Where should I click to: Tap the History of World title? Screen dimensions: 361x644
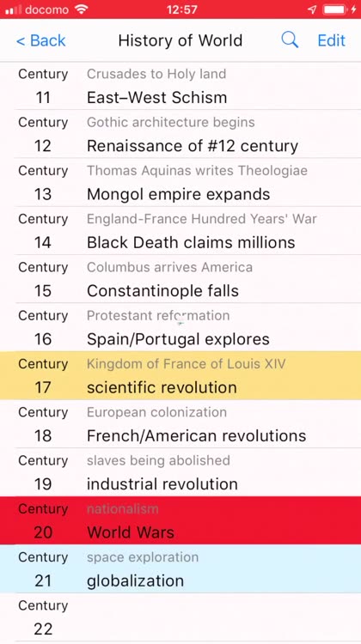pyautogui.click(x=180, y=40)
